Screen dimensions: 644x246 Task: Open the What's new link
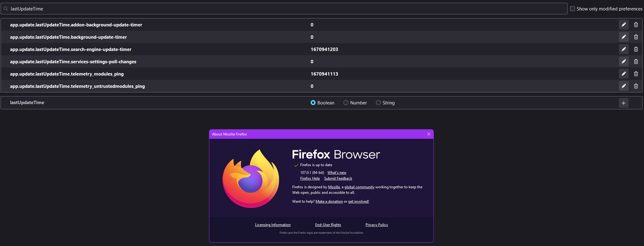[337, 173]
